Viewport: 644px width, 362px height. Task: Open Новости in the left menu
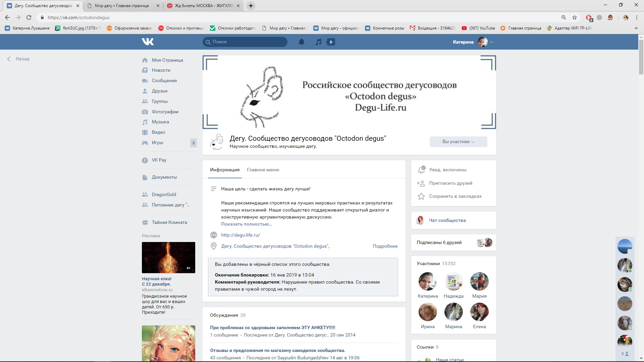pos(161,70)
